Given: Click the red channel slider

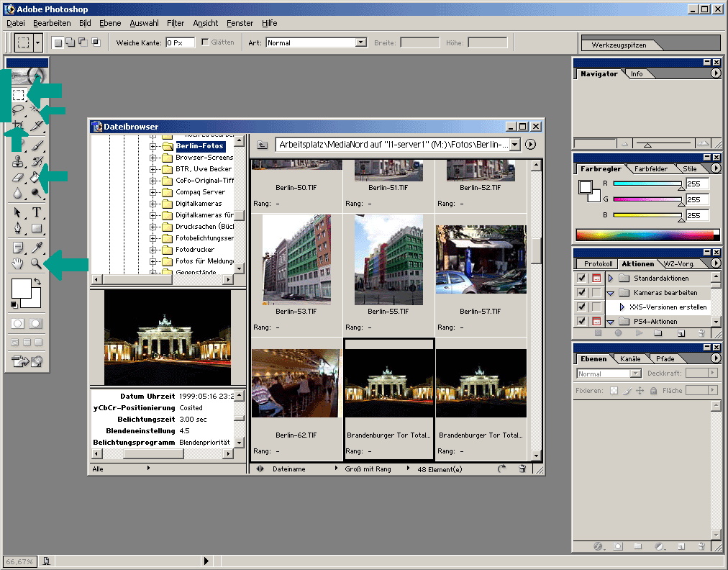Looking at the screenshot, I should [647, 184].
